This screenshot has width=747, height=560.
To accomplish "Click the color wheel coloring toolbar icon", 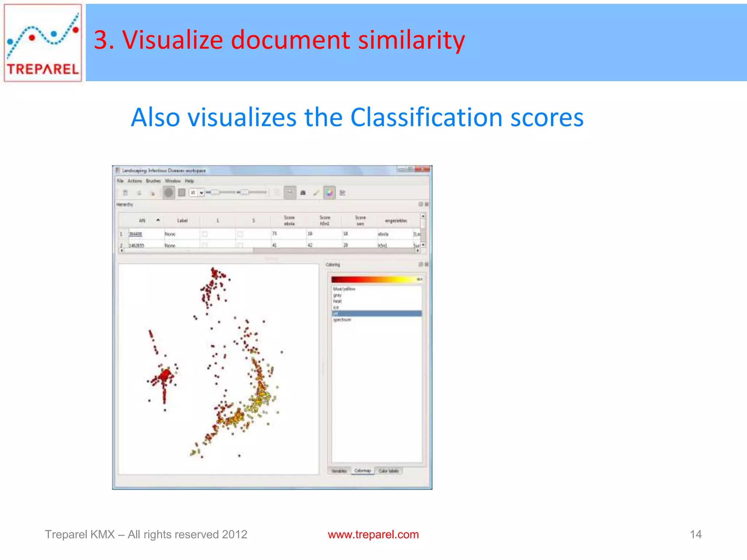I will point(329,193).
